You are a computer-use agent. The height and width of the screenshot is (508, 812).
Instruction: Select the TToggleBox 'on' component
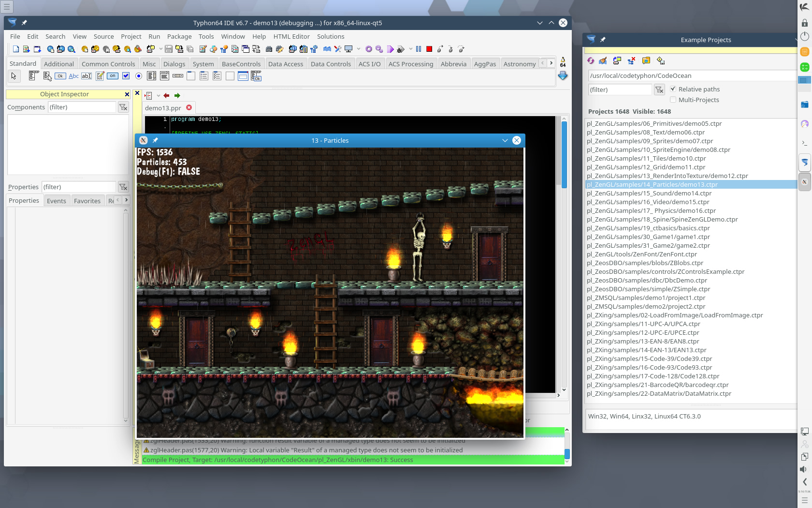113,76
